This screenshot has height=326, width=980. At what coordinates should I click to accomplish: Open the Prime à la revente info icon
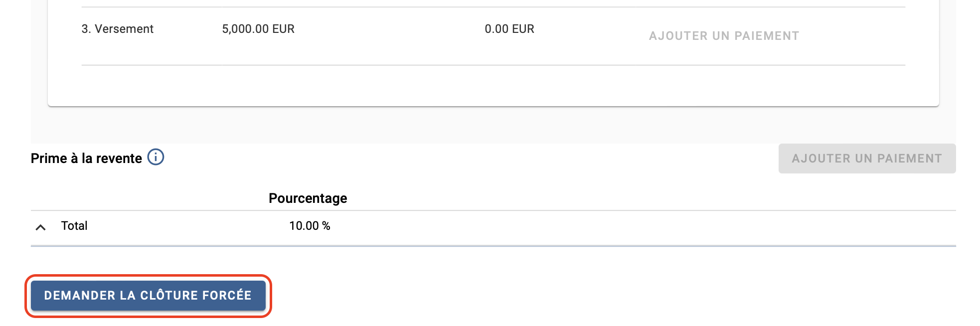[156, 158]
